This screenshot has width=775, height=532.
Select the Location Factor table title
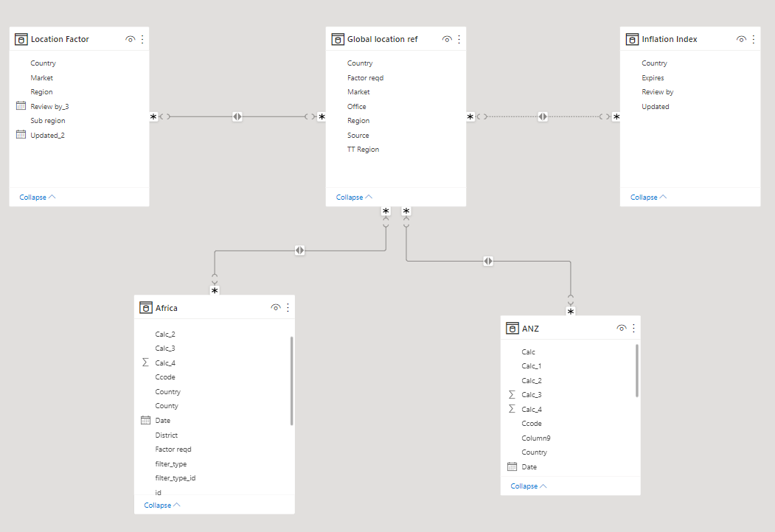click(x=60, y=39)
